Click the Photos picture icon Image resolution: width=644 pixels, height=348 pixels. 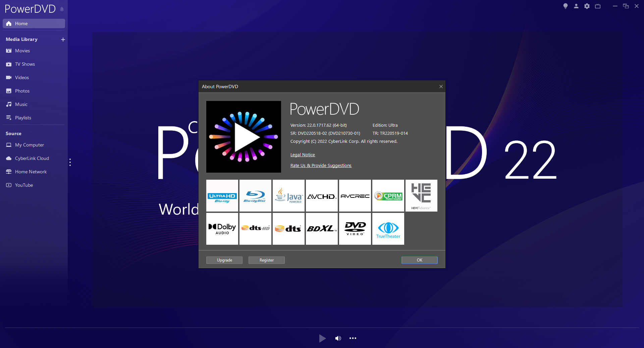[9, 91]
